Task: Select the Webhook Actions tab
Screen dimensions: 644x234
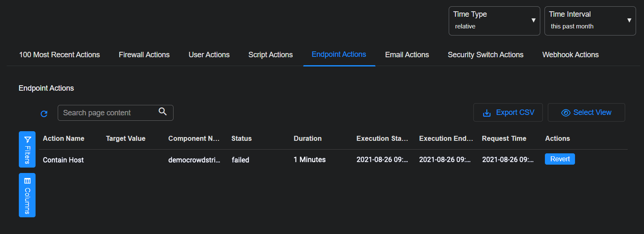Action: coord(570,55)
